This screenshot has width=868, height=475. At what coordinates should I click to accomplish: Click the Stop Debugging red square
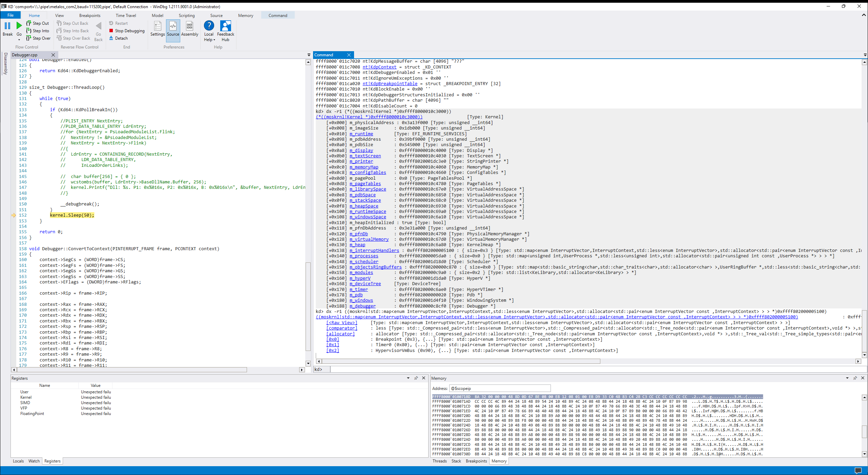point(111,31)
